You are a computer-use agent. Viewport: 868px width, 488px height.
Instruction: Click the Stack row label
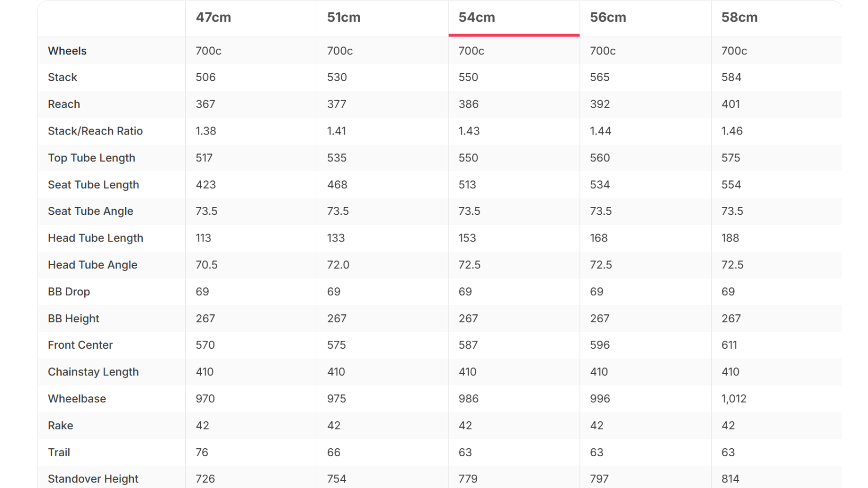click(x=62, y=77)
